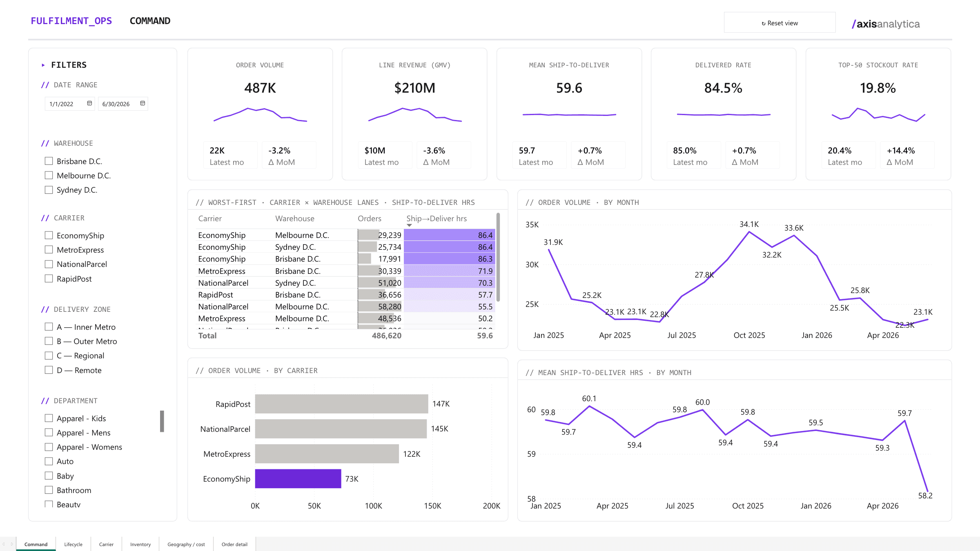Select the MetroExpress bar in carrier chart
980x551 pixels.
pos(327,454)
